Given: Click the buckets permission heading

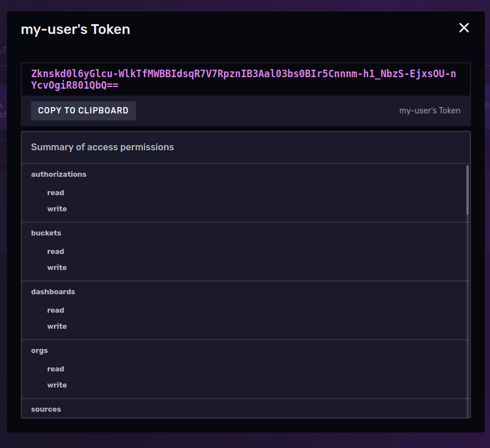Looking at the screenshot, I should (46, 233).
